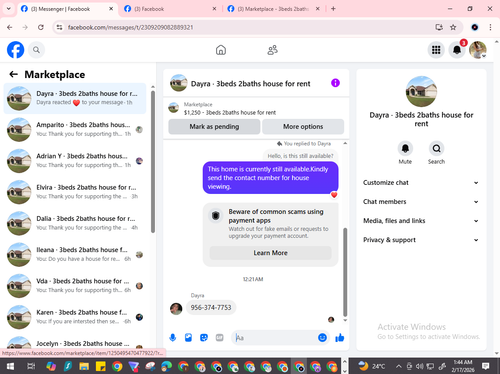This screenshot has width=500, height=374.
Task: Go back using the browser back arrow
Action: [x=10, y=27]
